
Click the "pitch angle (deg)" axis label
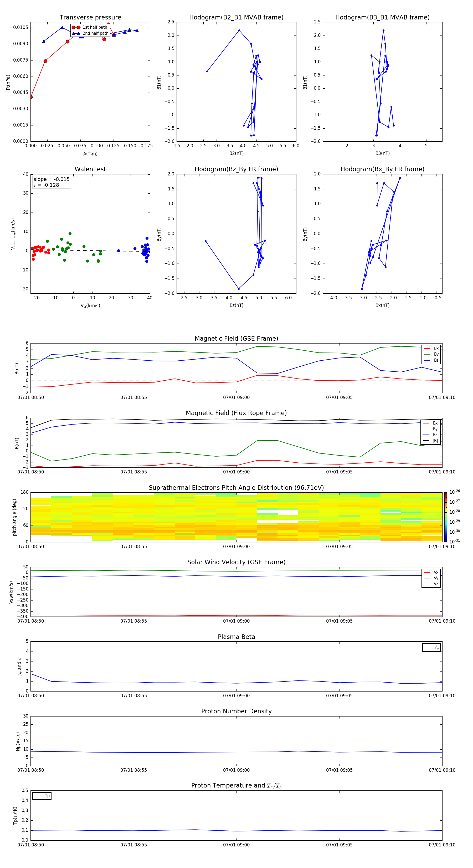point(14,517)
